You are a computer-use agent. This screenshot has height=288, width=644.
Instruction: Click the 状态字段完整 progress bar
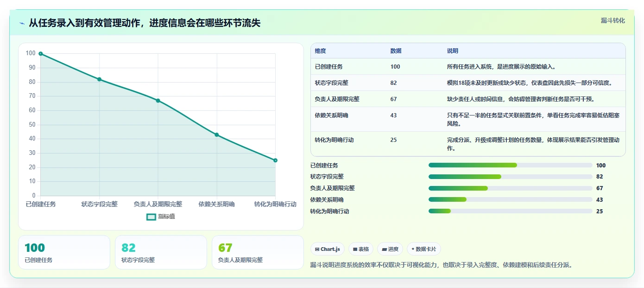[x=511, y=177]
